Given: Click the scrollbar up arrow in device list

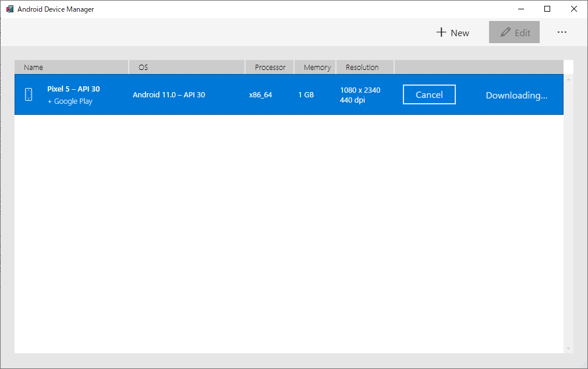Looking at the screenshot, I should point(569,79).
